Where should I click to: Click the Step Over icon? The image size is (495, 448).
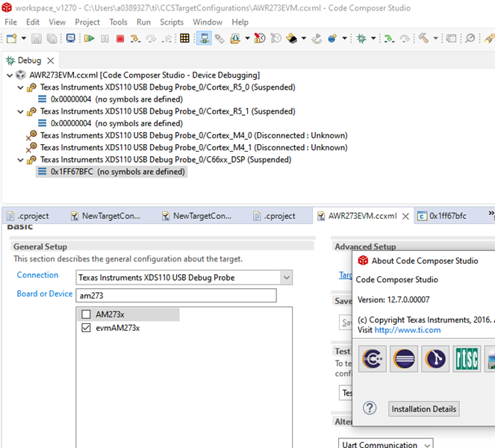click(x=152, y=39)
